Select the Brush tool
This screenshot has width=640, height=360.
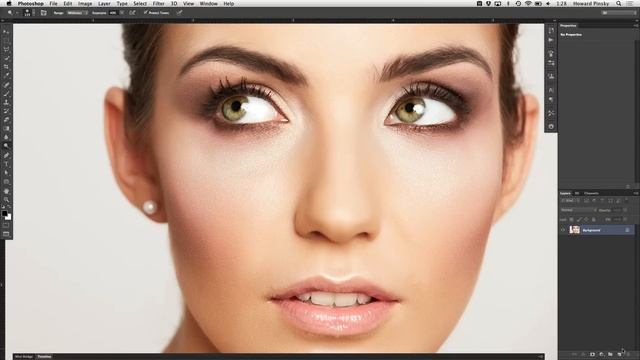coord(6,93)
